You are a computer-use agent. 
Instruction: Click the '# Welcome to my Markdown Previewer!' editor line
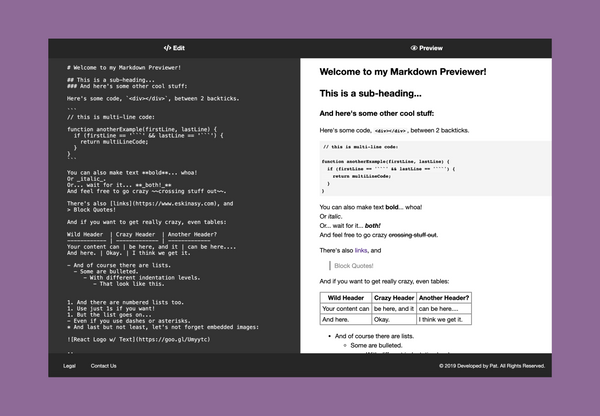124,68
